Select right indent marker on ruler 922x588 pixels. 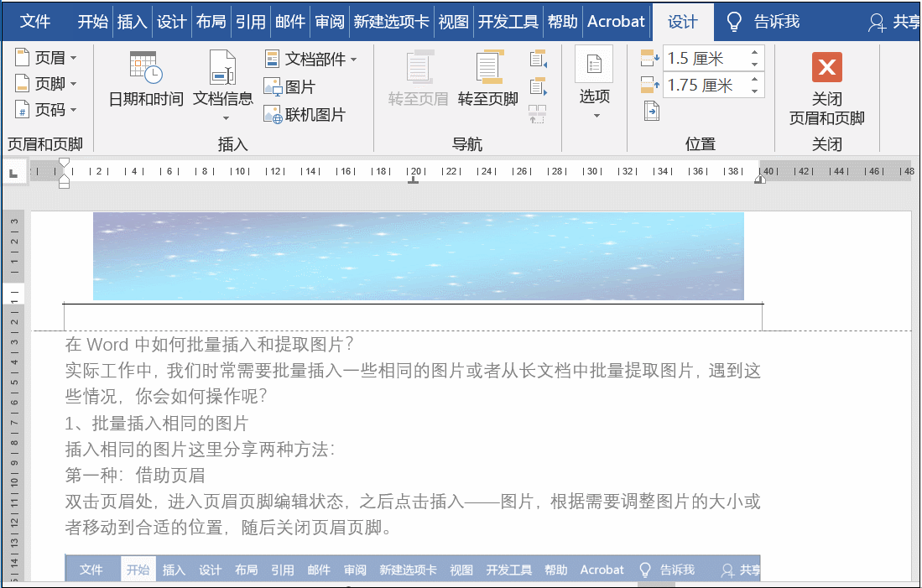760,180
